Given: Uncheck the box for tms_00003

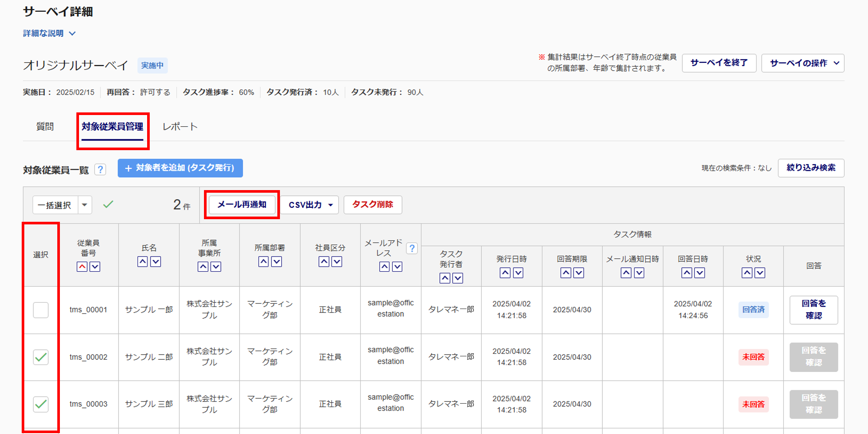Looking at the screenshot, I should click(x=41, y=404).
